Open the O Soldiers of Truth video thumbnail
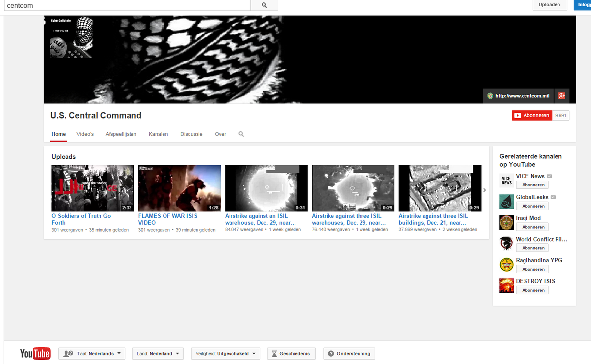The width and height of the screenshot is (591, 364). tap(93, 188)
